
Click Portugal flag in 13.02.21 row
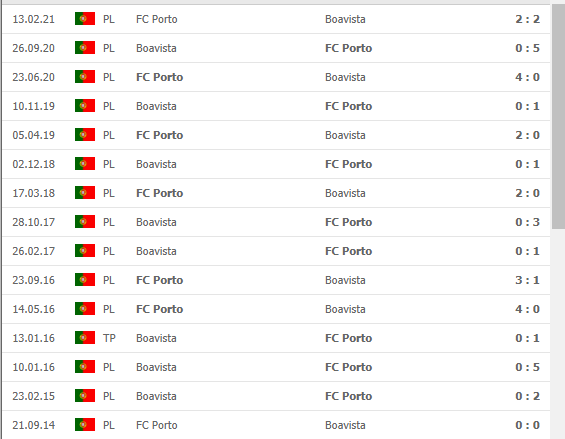click(85, 19)
